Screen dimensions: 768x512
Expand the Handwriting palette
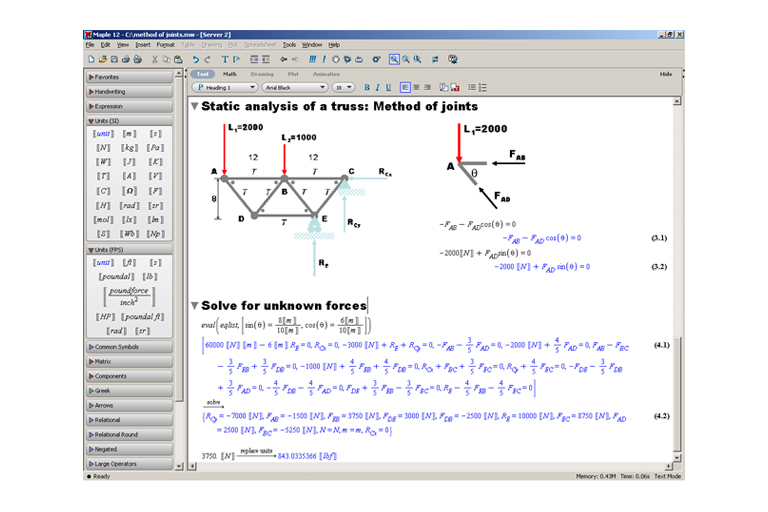pyautogui.click(x=130, y=92)
